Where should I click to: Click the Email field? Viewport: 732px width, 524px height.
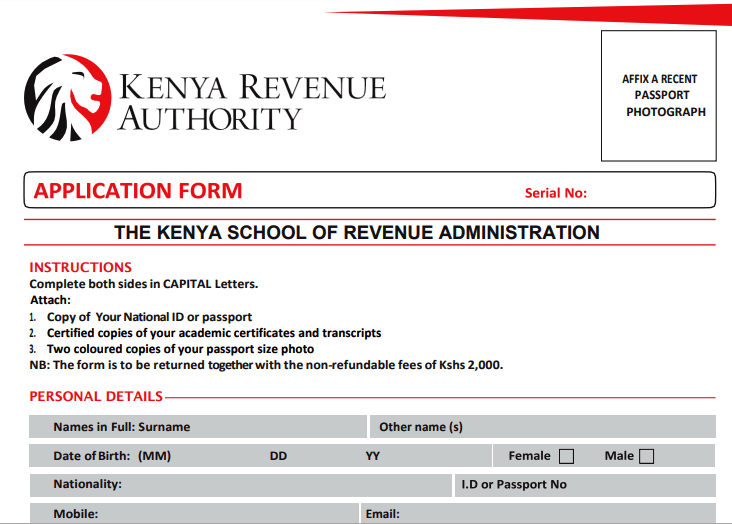click(538, 514)
